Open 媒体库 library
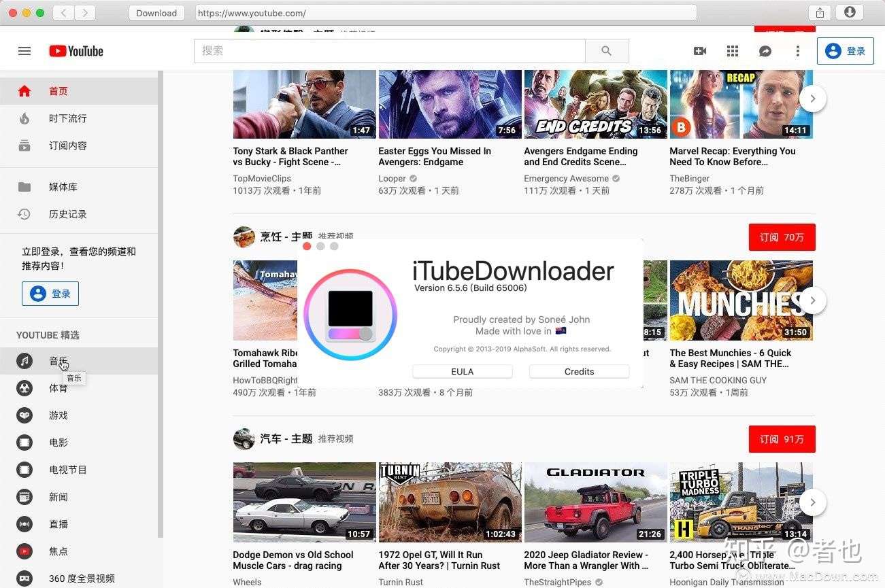 click(x=79, y=187)
